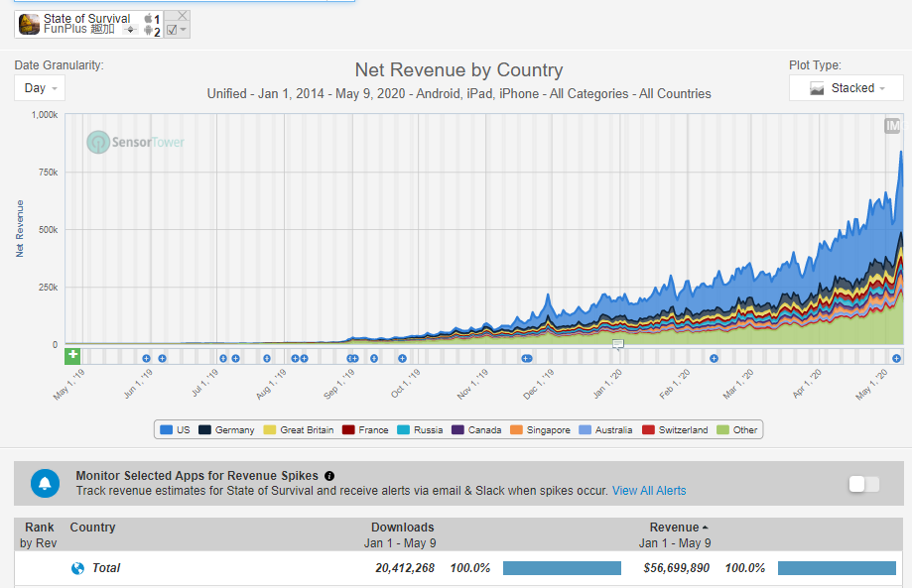Click the 20,412,268 downloads total value
This screenshot has height=588, width=912.
(x=405, y=568)
